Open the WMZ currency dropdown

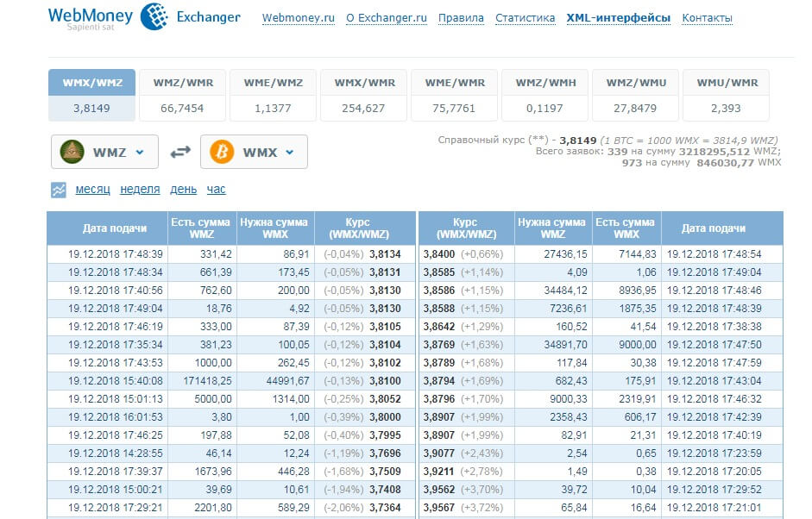tap(104, 152)
